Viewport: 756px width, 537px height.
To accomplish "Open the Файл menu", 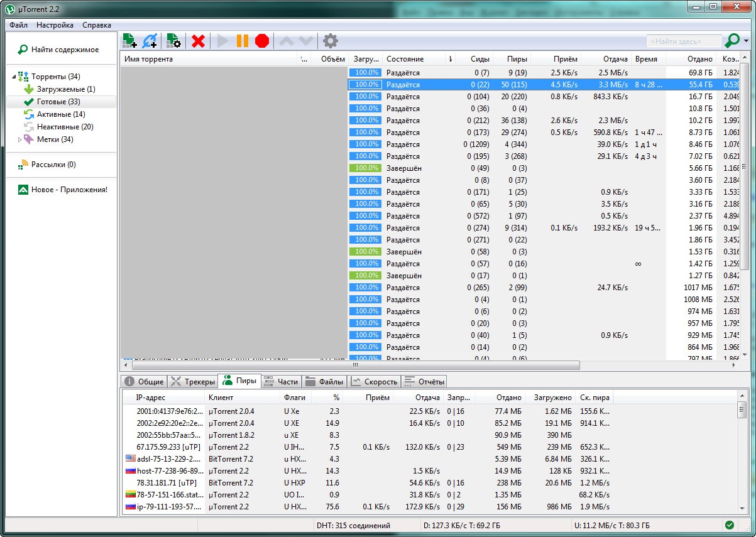I will pos(18,25).
